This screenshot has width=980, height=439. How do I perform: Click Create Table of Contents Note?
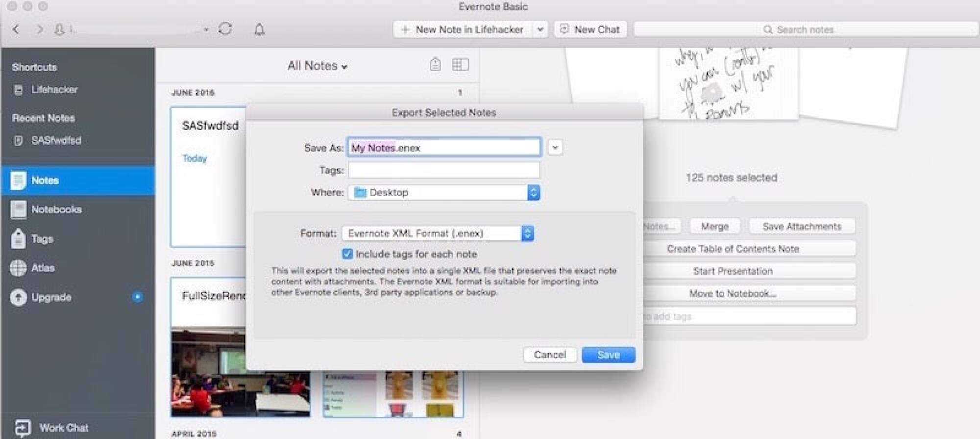[750, 249]
